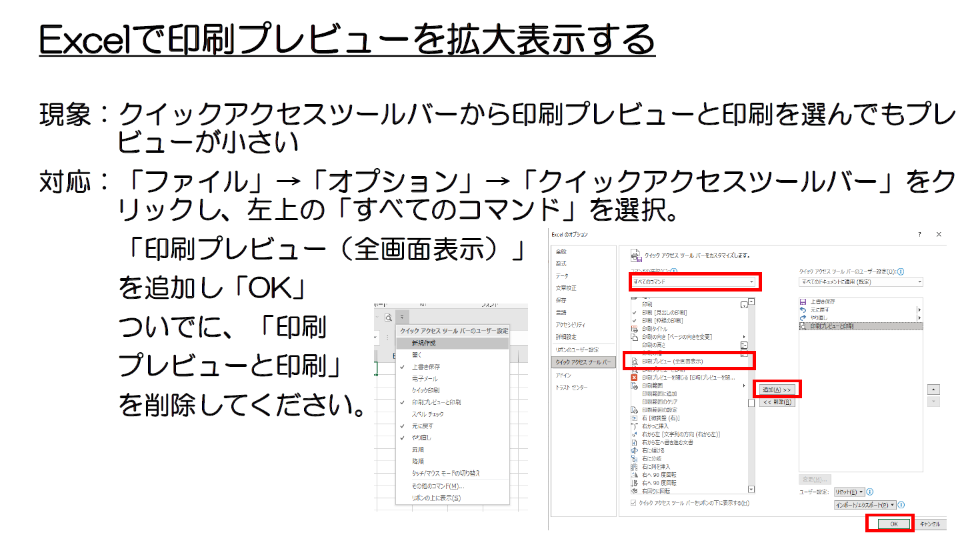Click the red X icon for 印刷プレビューを閉じる
Image resolution: width=980 pixels, height=537 pixels.
(x=634, y=378)
